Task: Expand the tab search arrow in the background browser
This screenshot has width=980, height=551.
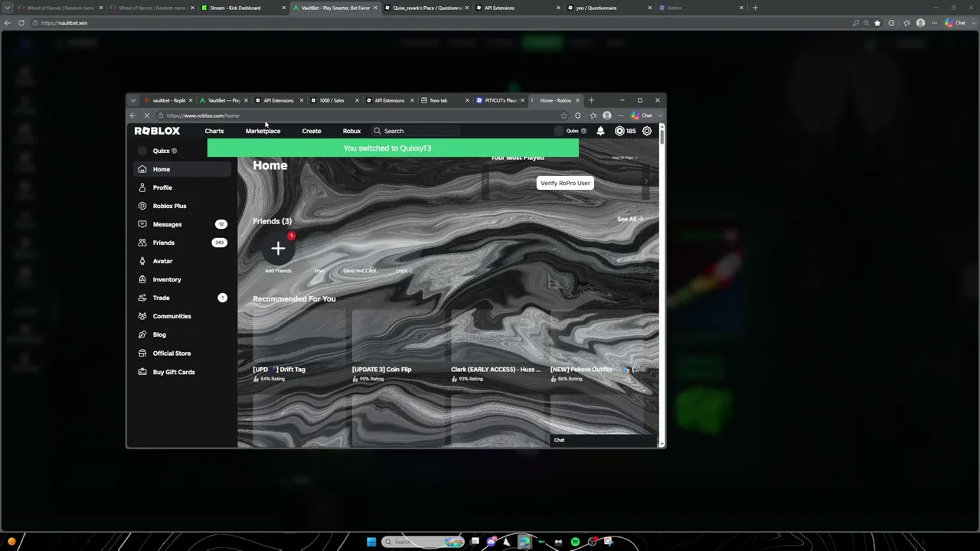Action: [8, 8]
